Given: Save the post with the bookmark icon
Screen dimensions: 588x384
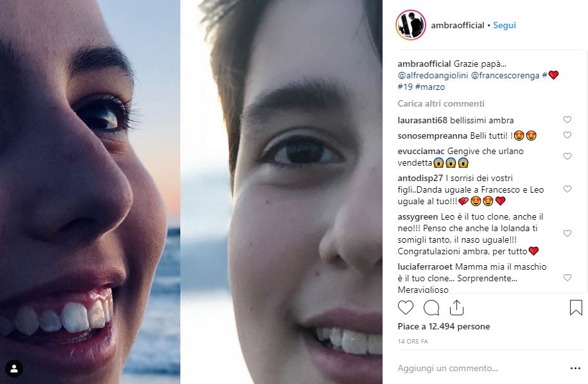Looking at the screenshot, I should coord(576,308).
